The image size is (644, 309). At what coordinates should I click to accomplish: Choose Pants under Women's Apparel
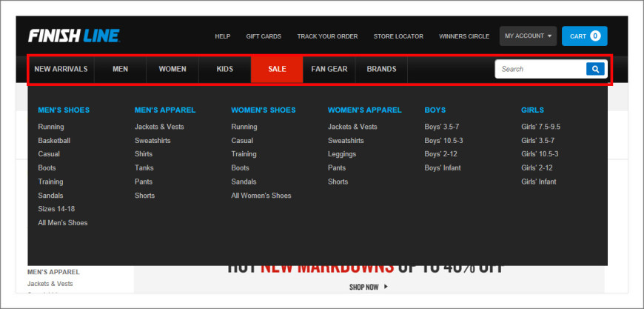click(337, 167)
